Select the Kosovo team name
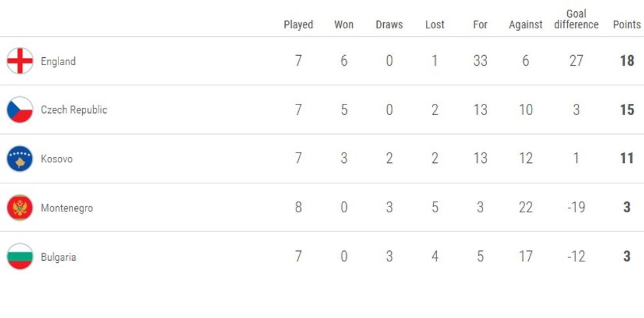The height and width of the screenshot is (318, 644). [x=57, y=159]
